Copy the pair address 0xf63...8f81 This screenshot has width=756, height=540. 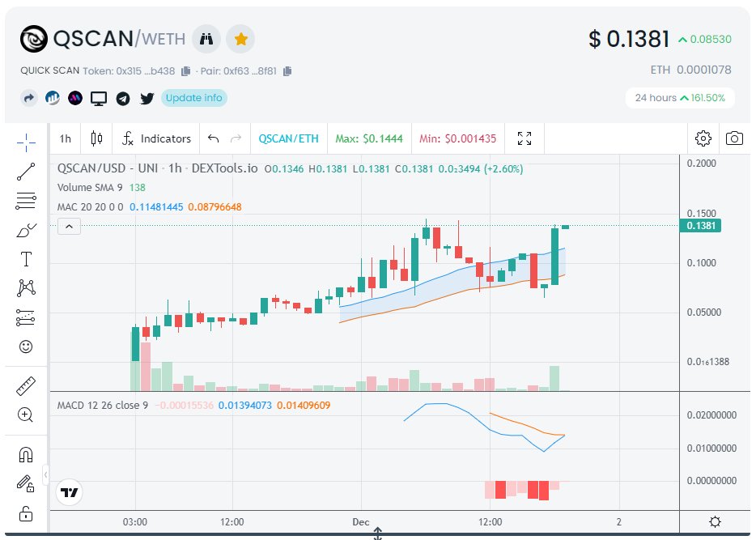coord(287,71)
